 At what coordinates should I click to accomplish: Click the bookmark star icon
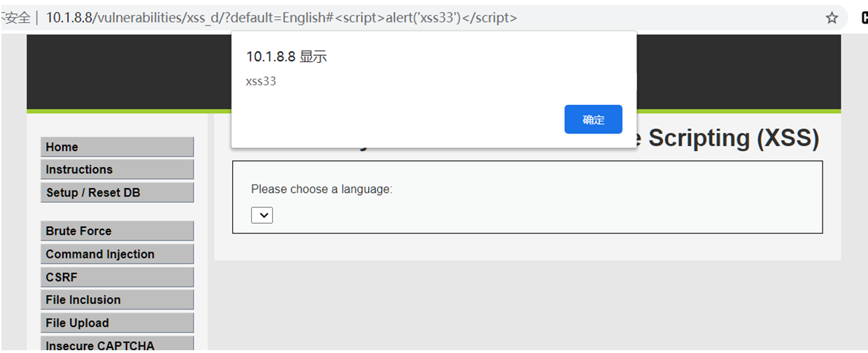pyautogui.click(x=832, y=18)
